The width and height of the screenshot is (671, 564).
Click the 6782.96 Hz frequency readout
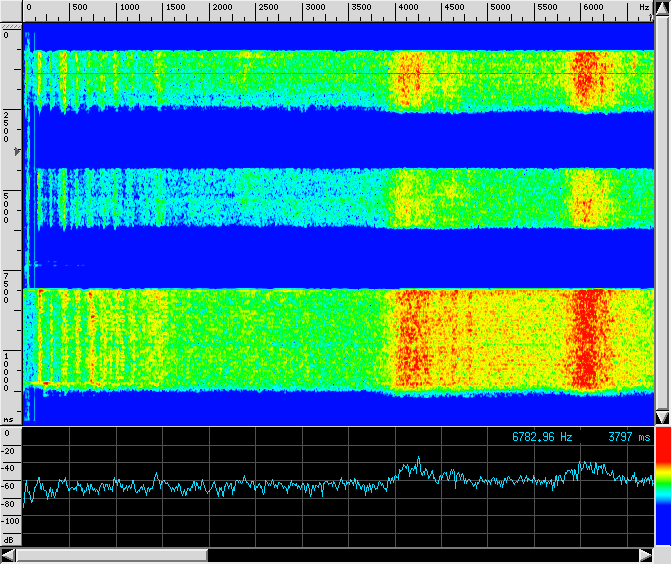pos(543,437)
